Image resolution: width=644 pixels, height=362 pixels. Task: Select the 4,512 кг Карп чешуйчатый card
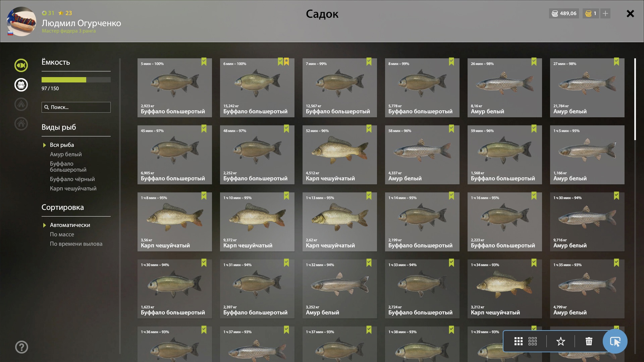point(340,155)
